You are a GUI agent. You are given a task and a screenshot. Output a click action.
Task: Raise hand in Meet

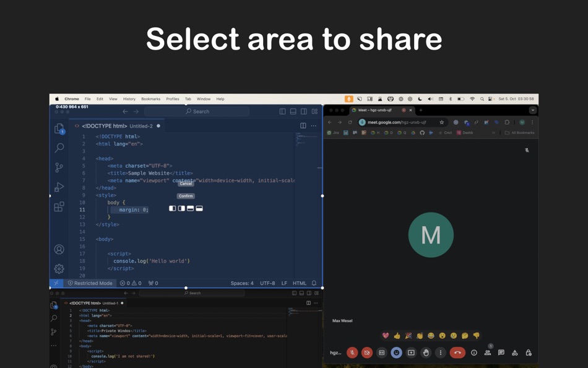pos(426,353)
